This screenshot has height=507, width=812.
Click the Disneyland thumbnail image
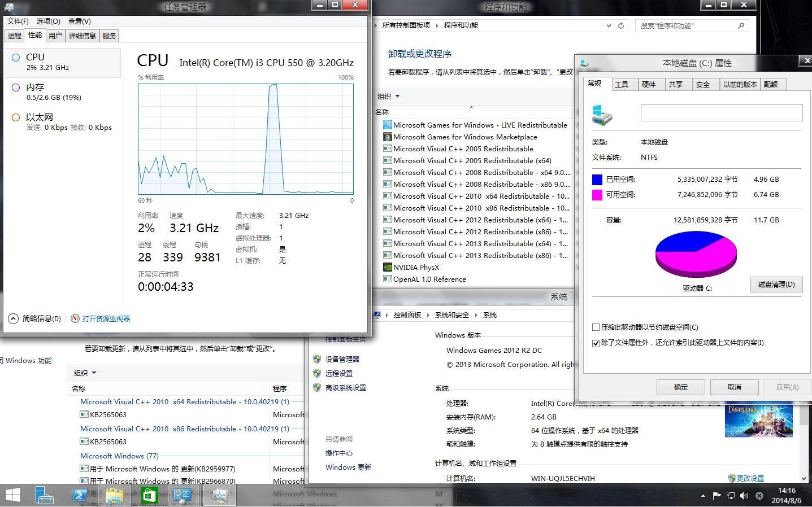(759, 421)
